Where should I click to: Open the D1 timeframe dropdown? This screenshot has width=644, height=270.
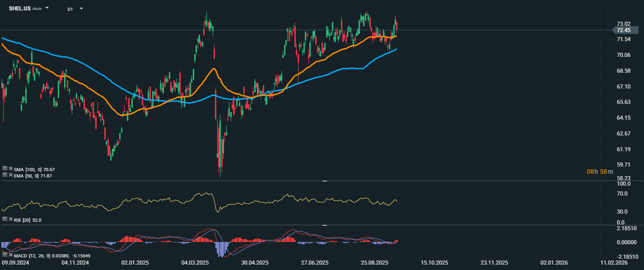point(81,9)
